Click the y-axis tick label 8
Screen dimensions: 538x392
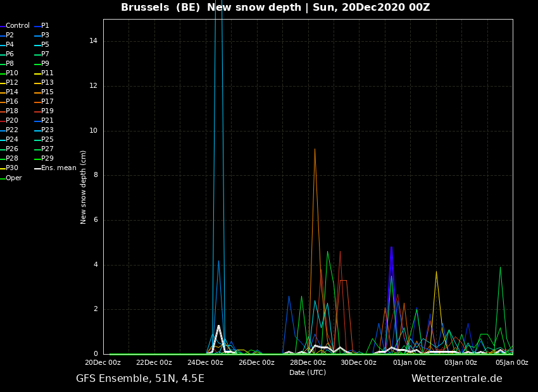(x=96, y=175)
